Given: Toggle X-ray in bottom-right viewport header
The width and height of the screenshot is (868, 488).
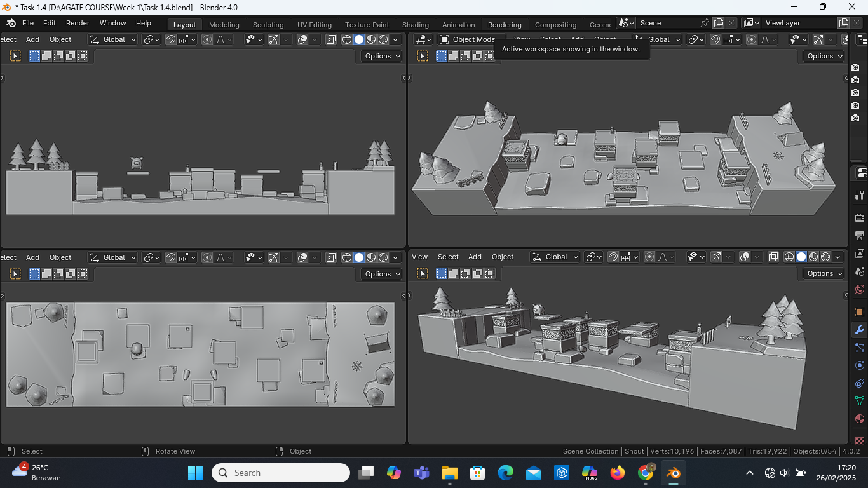Looking at the screenshot, I should click(x=773, y=257).
